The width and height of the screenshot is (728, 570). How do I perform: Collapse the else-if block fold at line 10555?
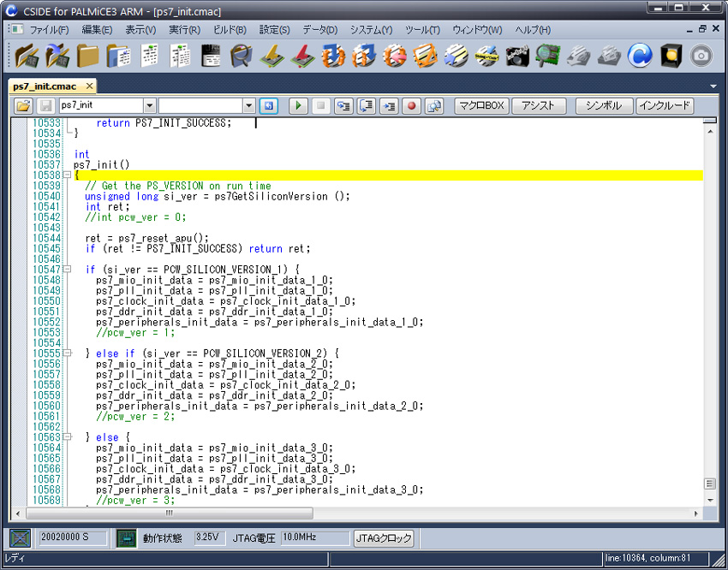(x=67, y=353)
